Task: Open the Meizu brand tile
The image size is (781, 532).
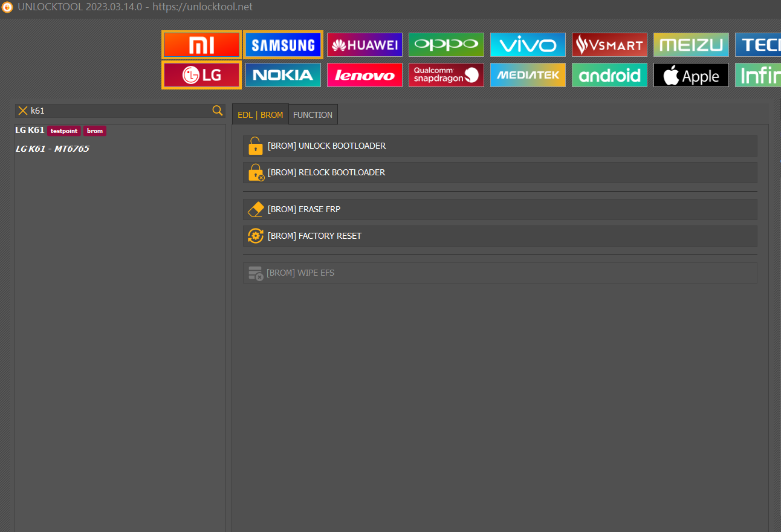Action: tap(691, 45)
